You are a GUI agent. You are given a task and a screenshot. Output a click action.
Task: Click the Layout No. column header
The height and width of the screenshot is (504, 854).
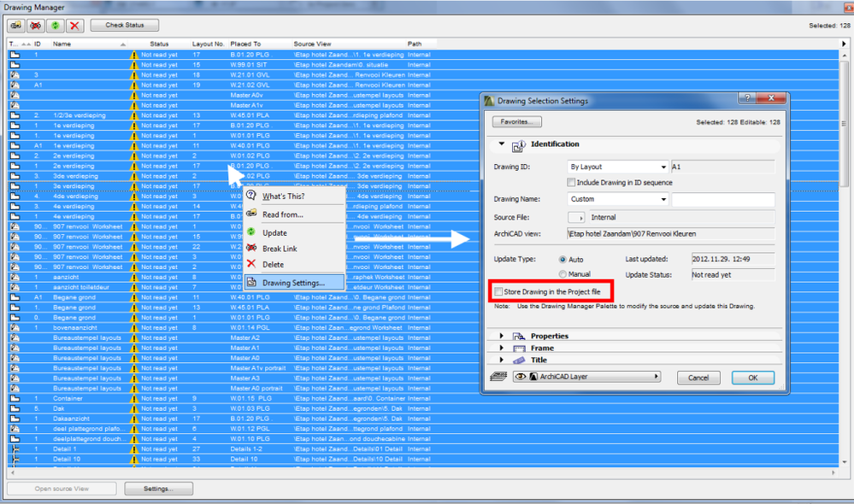tap(208, 44)
